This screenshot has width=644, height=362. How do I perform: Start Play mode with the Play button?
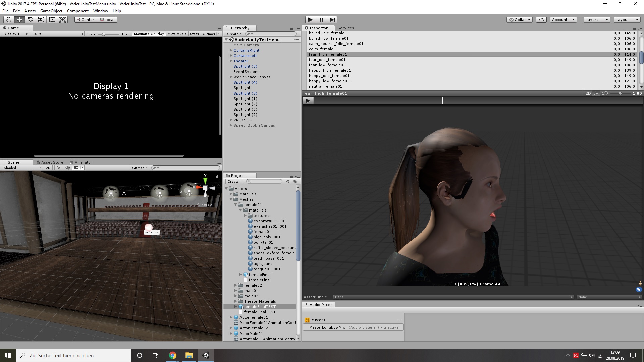click(311, 20)
